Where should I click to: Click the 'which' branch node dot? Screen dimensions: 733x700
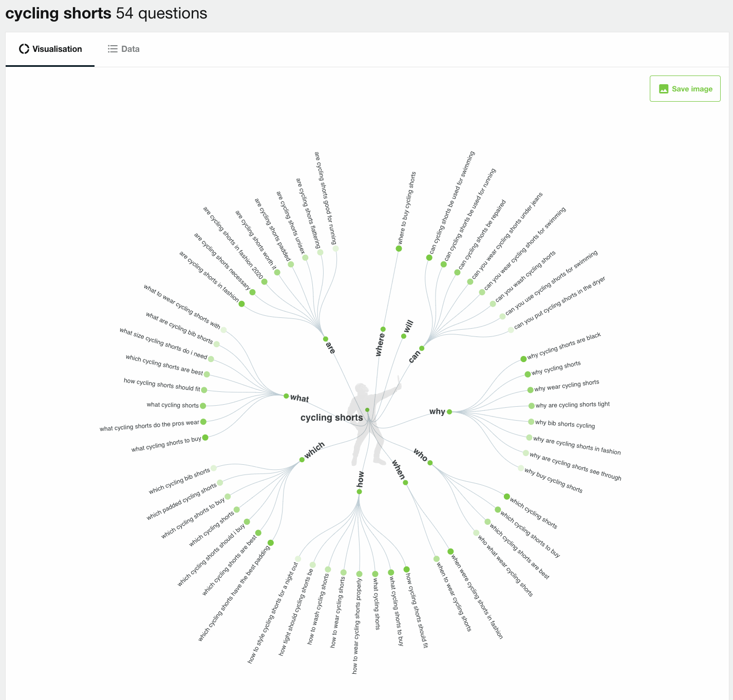coord(302,460)
